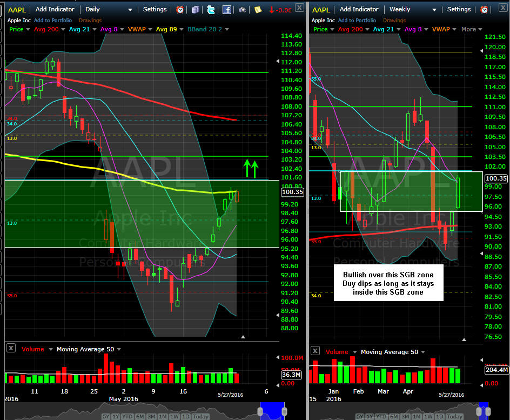Select 3M range in Daily chart
510x420 pixels.
coord(152,416)
